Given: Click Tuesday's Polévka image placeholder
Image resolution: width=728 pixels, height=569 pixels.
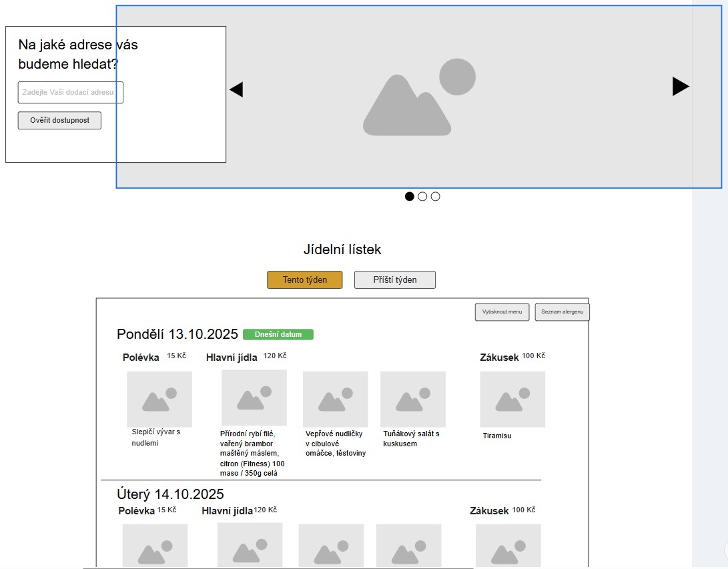Looking at the screenshot, I should 155,546.
